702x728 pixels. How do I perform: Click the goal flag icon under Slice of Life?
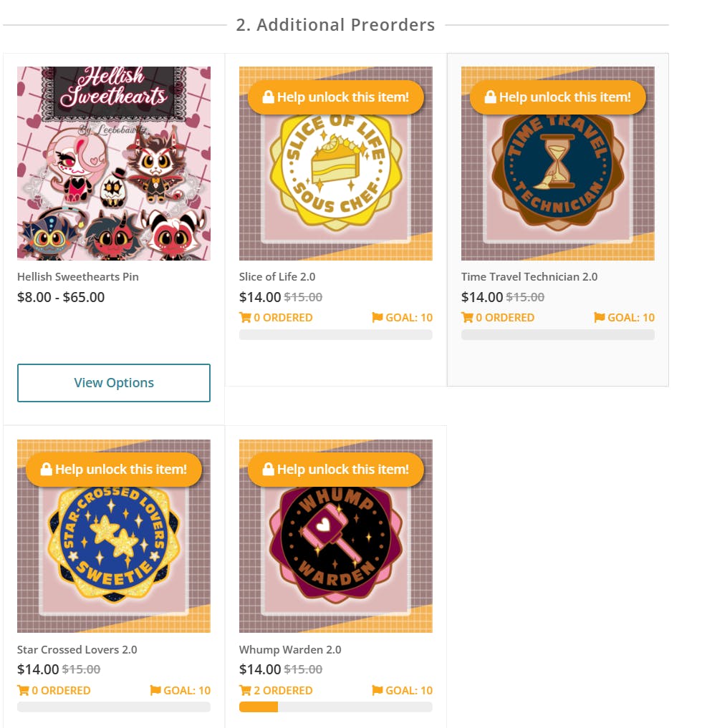click(x=378, y=318)
